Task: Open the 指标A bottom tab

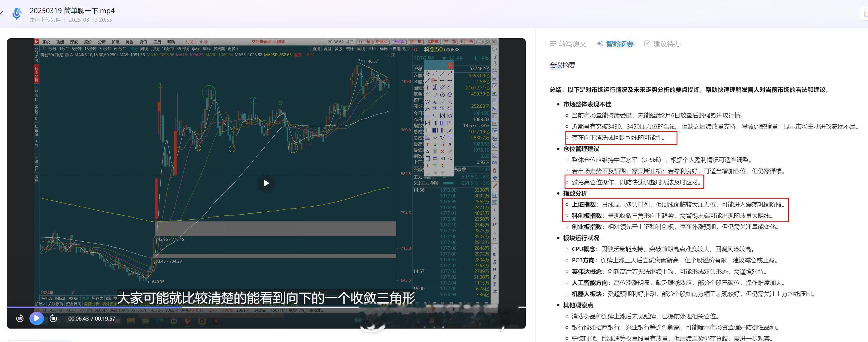Action: (x=47, y=298)
